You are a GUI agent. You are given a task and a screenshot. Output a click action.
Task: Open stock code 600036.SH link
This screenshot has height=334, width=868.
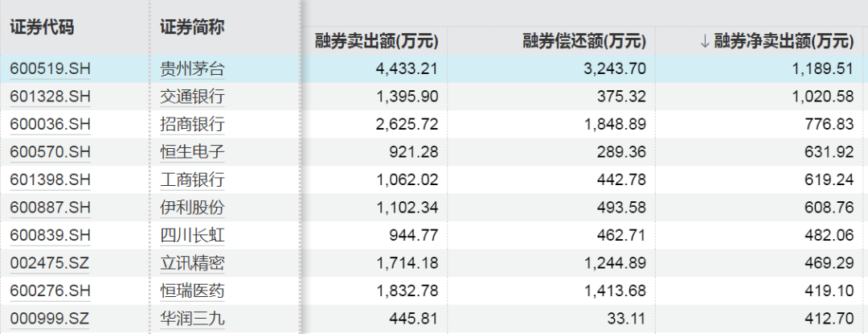point(50,125)
